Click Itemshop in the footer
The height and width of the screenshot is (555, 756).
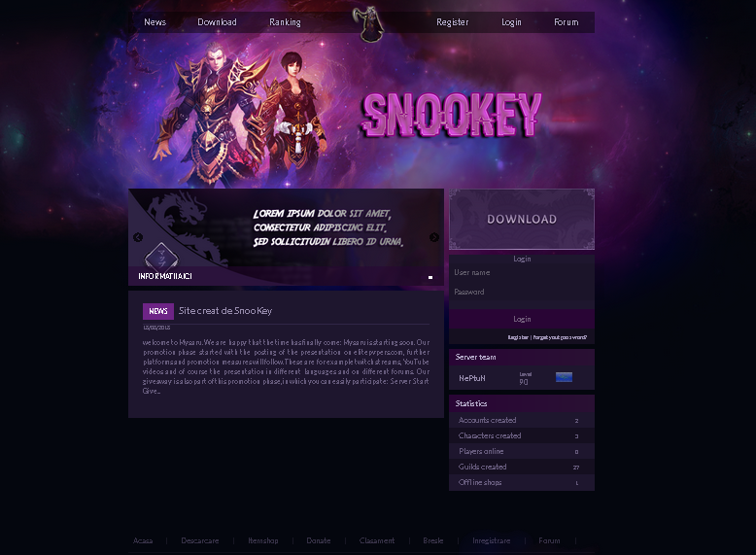click(263, 540)
